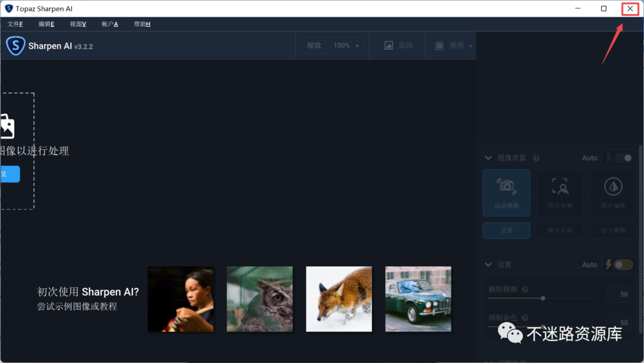The height and width of the screenshot is (363, 644).
Task: Click help icon next to 图像质量
Action: coord(536,158)
